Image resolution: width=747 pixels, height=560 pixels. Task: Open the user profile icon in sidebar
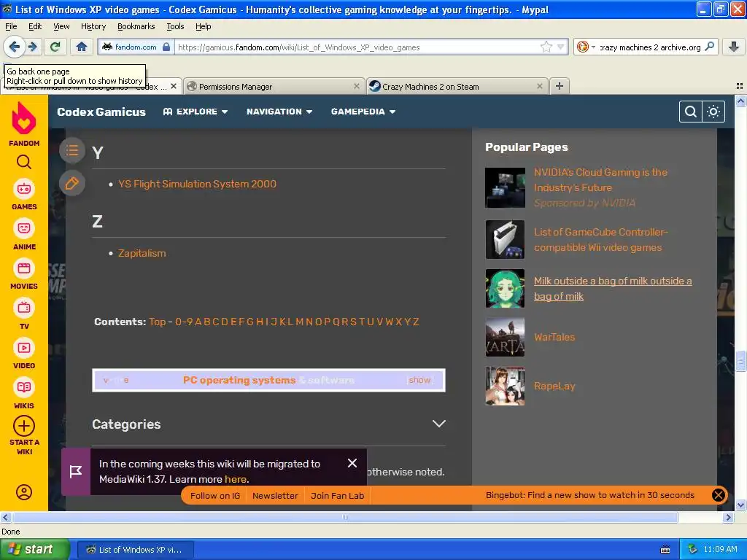24,492
